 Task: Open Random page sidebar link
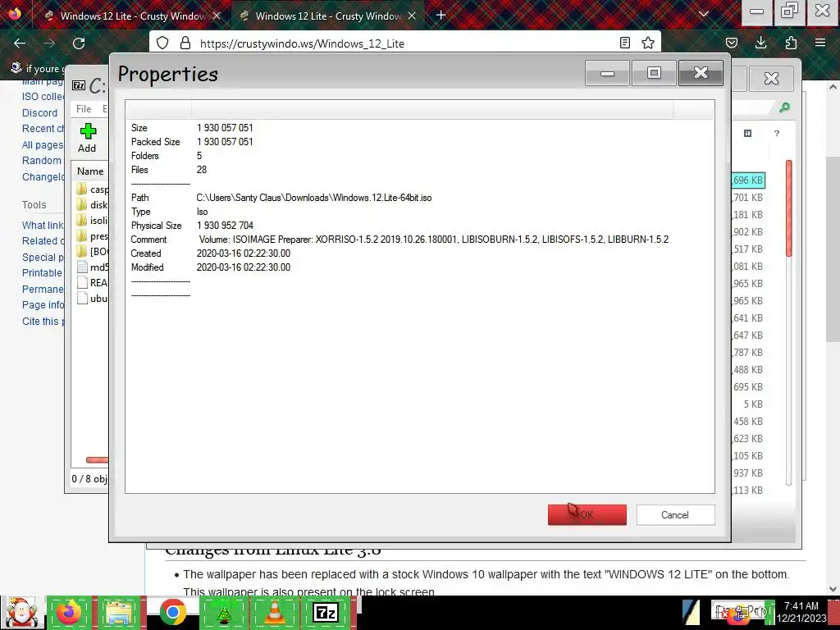[42, 160]
